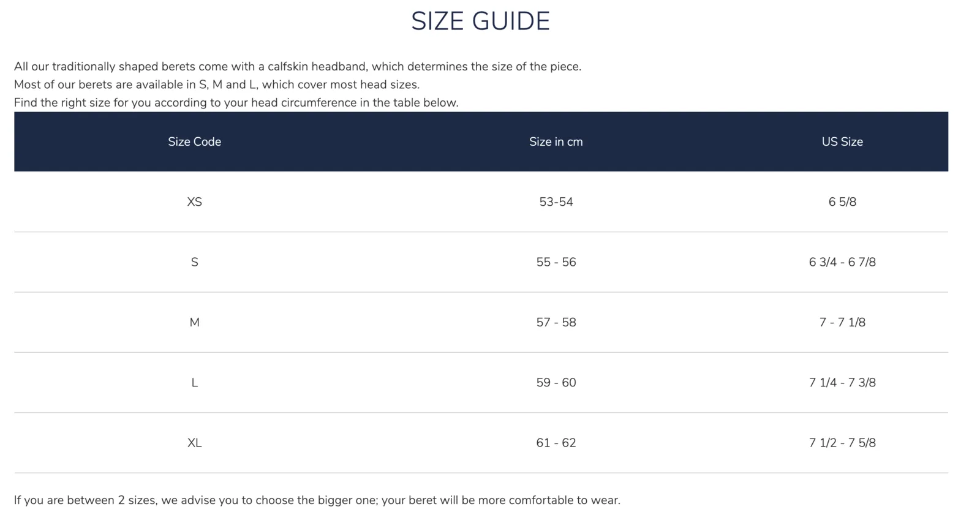This screenshot has width=980, height=512.
Task: Click the M size code cell
Action: [195, 322]
